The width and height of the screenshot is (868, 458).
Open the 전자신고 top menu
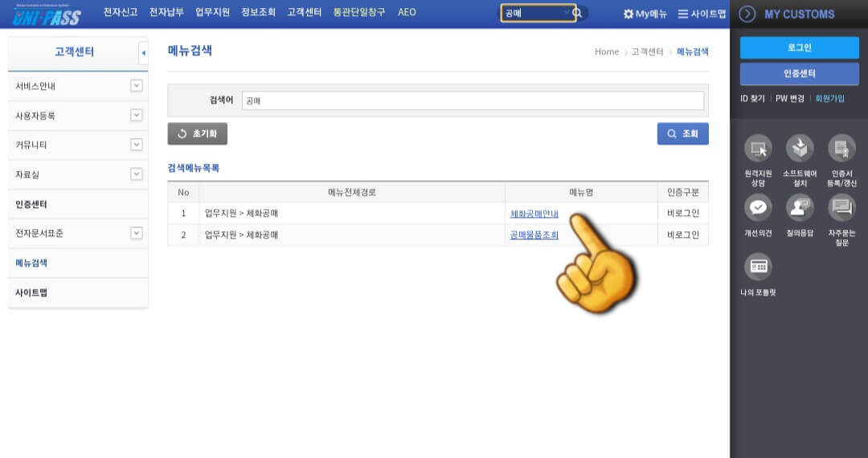point(120,12)
